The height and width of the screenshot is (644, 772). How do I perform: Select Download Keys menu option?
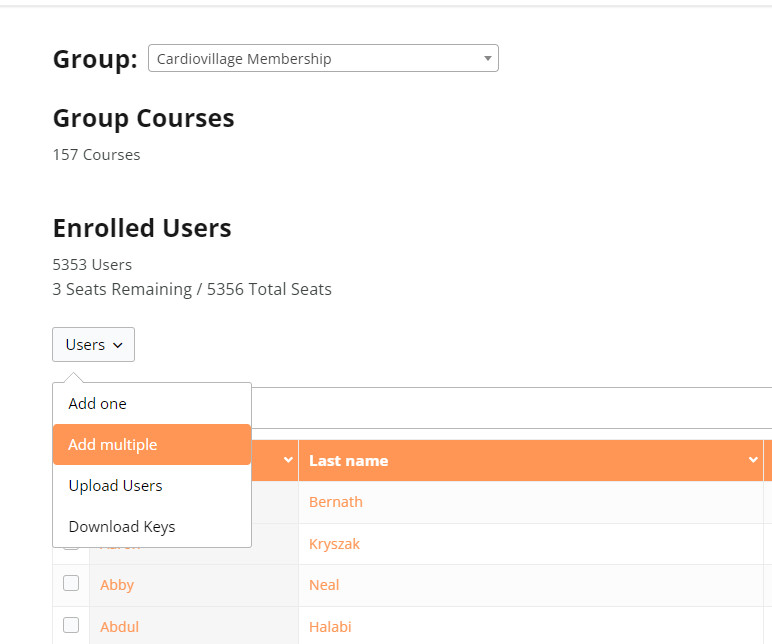[x=152, y=526]
